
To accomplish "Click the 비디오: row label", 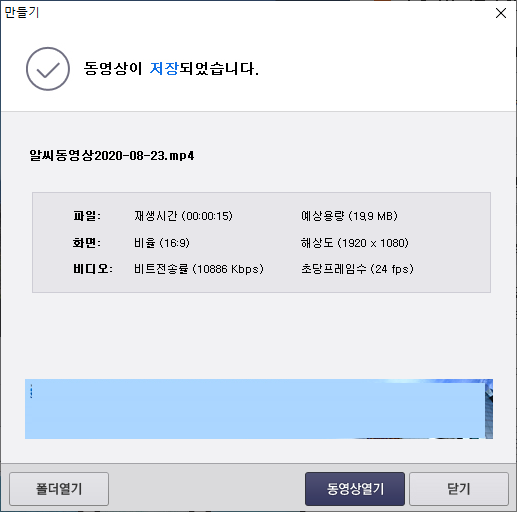I will 93,269.
